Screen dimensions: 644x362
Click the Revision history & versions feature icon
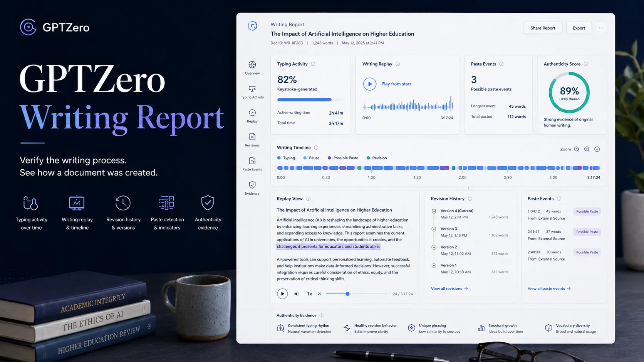(123, 203)
